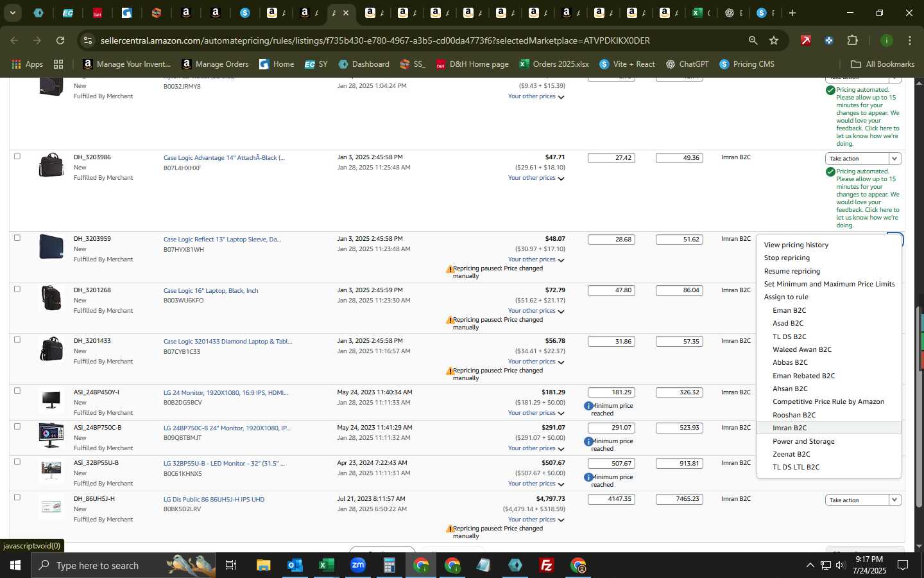This screenshot has width=924, height=578.
Task: Click the warning icon for DH_3203959 repricing paused
Action: point(450,269)
